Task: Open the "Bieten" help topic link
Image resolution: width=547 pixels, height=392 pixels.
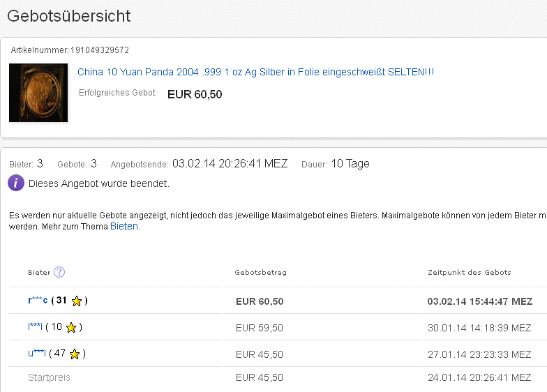Action: coord(124,227)
